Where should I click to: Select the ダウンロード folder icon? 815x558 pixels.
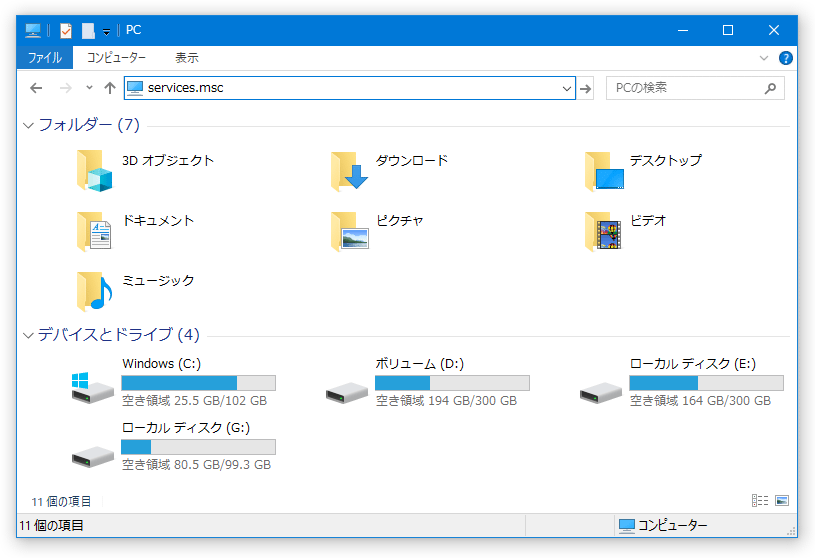point(349,171)
